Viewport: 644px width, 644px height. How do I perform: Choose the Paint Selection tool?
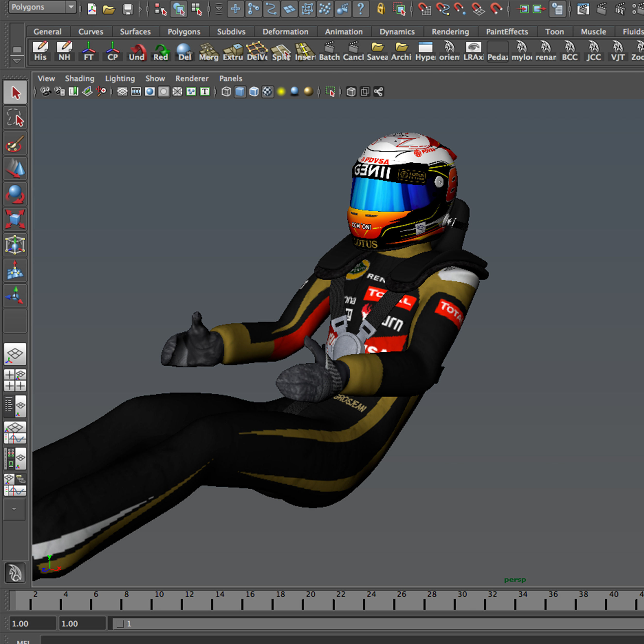[x=15, y=143]
